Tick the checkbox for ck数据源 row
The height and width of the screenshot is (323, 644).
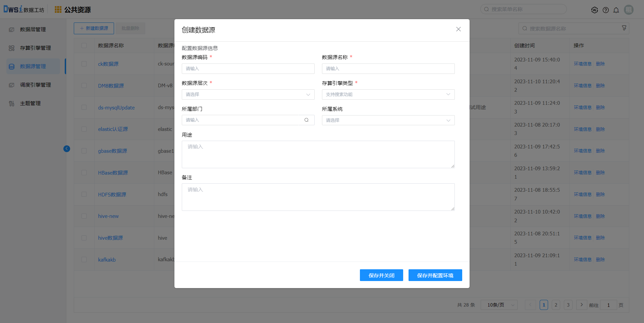84,64
